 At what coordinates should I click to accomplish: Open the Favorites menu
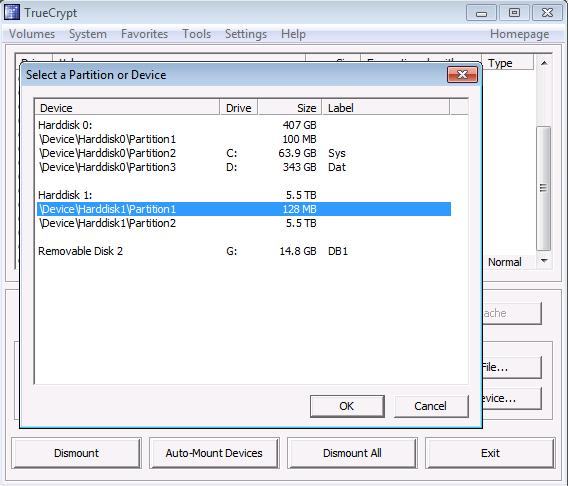point(144,34)
